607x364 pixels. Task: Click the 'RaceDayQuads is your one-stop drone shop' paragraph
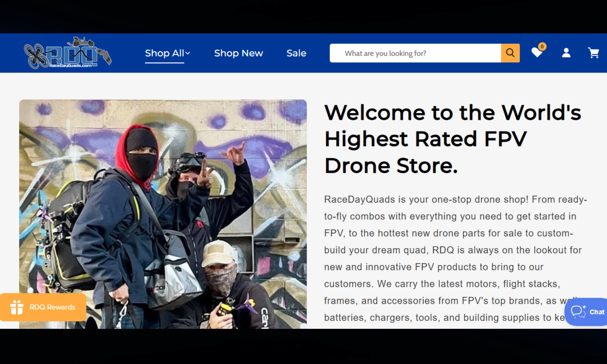(455, 258)
